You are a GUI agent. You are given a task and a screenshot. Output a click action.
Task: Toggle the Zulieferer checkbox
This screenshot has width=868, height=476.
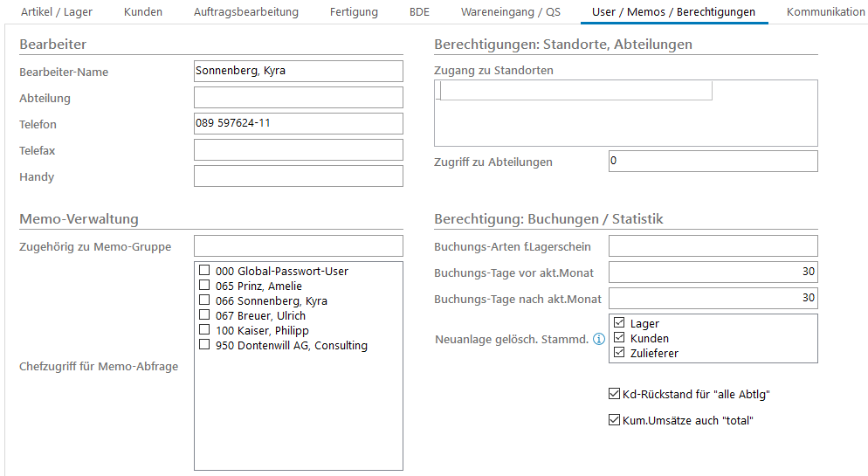tap(619, 353)
